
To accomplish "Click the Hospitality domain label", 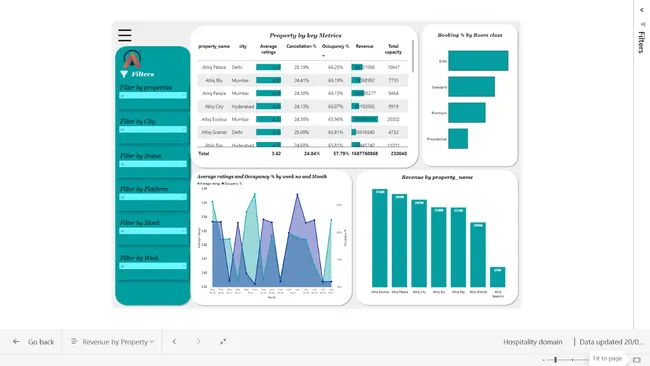I will click(533, 342).
